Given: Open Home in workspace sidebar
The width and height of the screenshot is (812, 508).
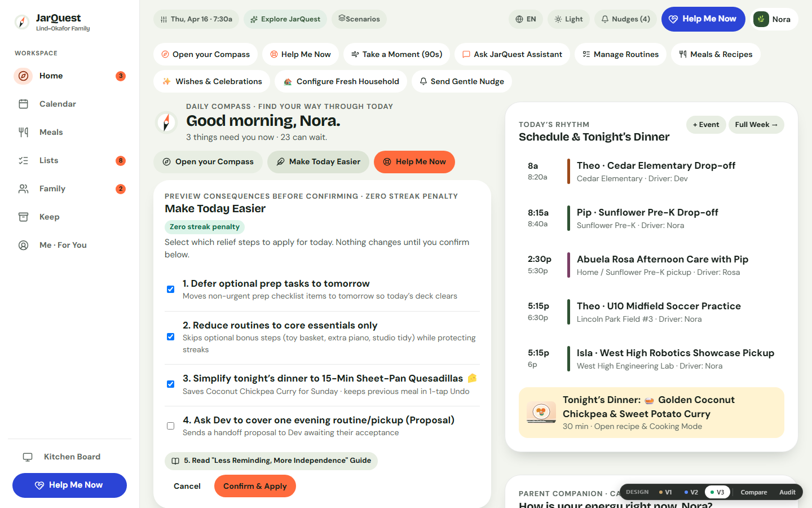Looking at the screenshot, I should 70,76.
